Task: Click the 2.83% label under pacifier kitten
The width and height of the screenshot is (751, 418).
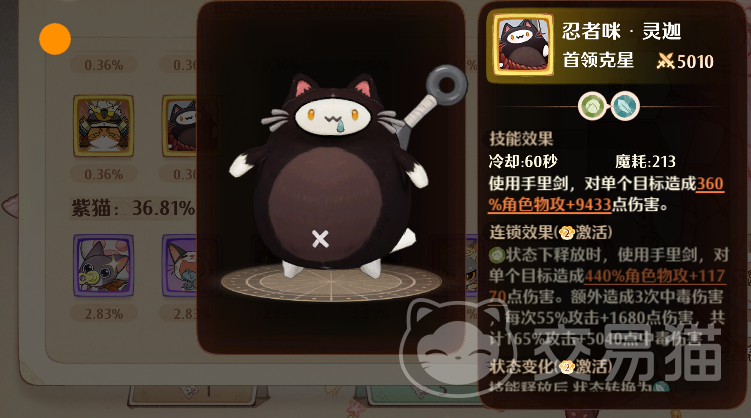Action: 103,314
